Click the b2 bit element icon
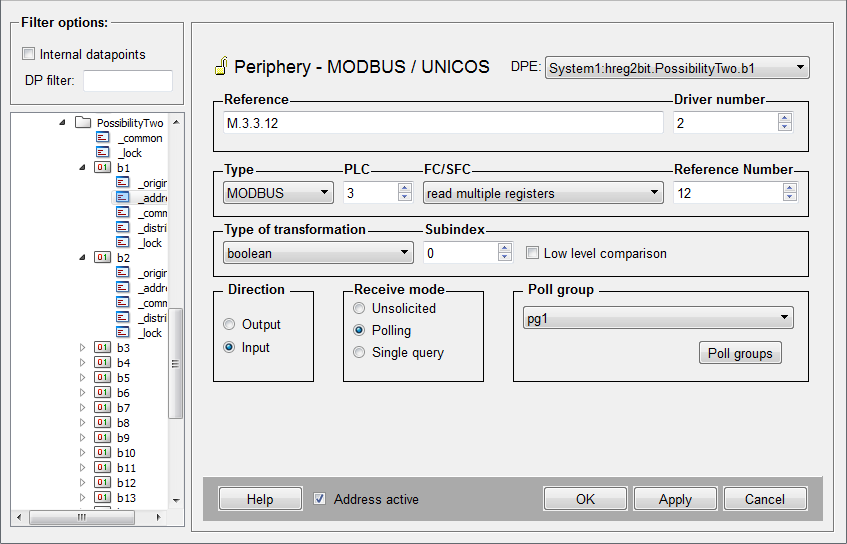Screen dimensions: 847x544 pos(103,258)
